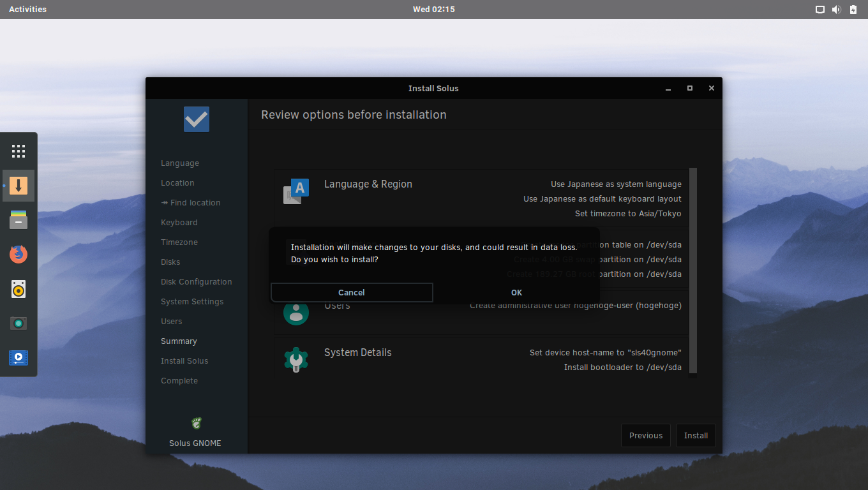868x490 pixels.
Task: Launch Firefox from the dock
Action: pyautogui.click(x=19, y=255)
